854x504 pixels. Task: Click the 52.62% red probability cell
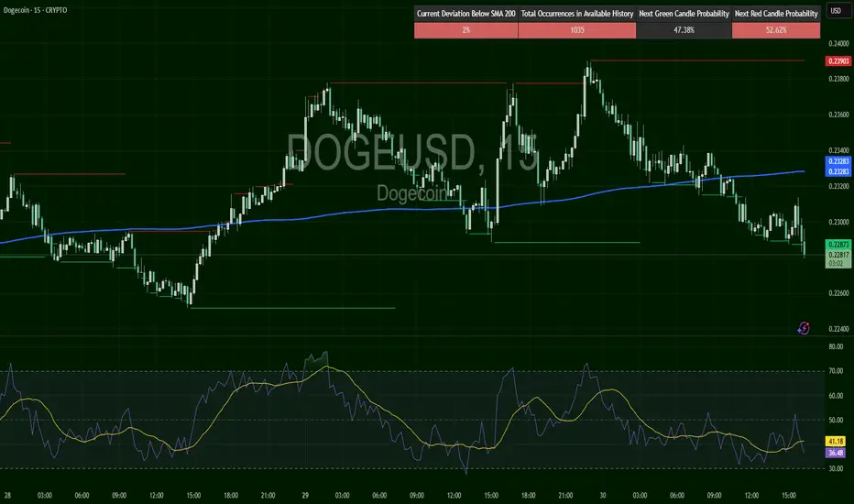pos(776,30)
